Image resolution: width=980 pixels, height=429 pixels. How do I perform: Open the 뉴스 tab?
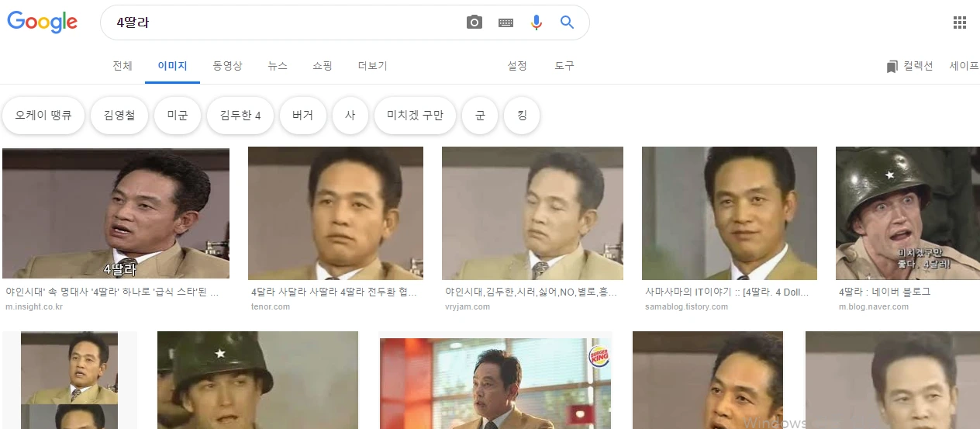click(278, 66)
